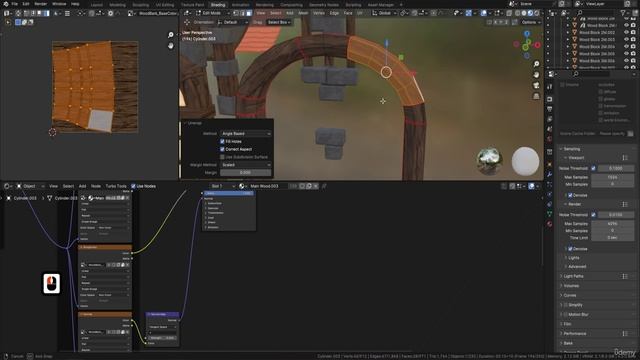Expand the Light Paths panel

573,276
